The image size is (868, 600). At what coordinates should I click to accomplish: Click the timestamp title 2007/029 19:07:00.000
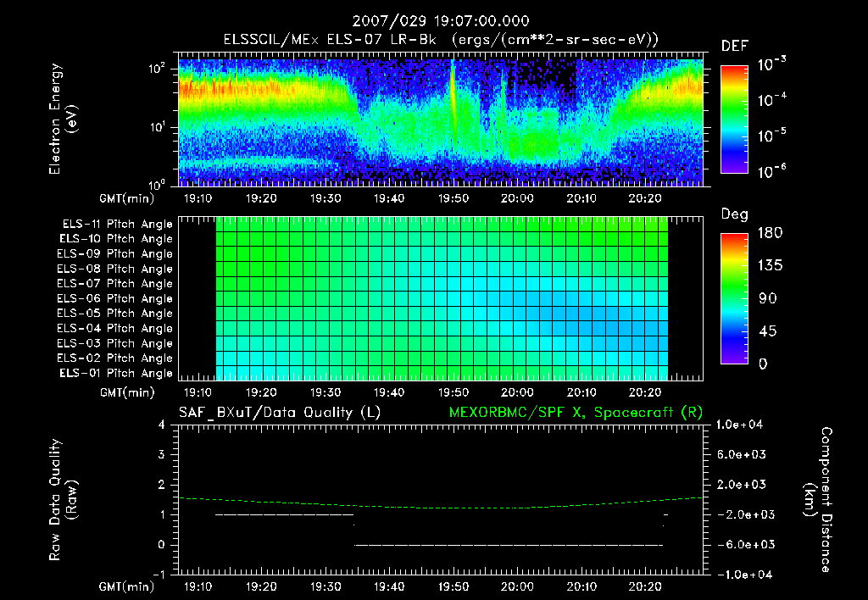click(x=441, y=21)
